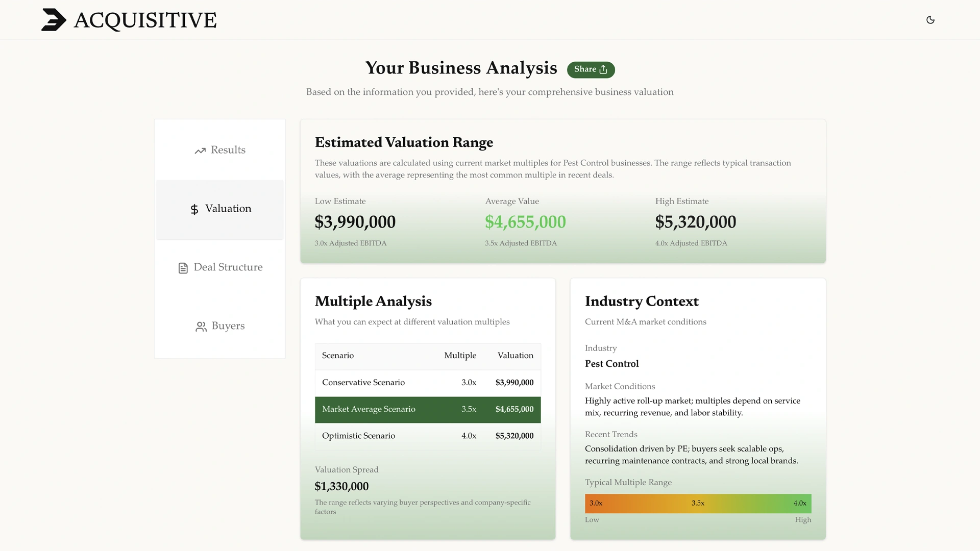The width and height of the screenshot is (980, 551).
Task: Toggle dark mode with moon icon
Action: coord(930,20)
